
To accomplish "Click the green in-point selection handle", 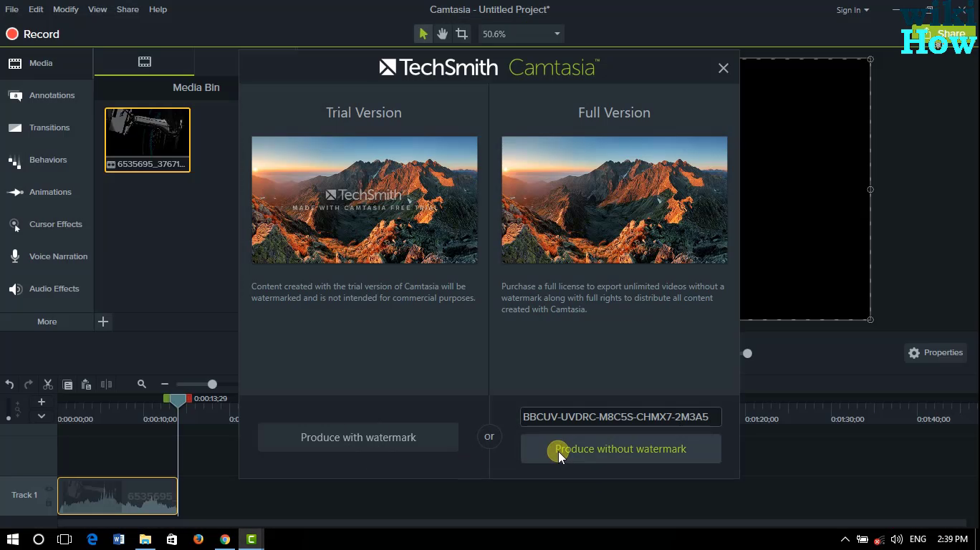I will click(166, 398).
